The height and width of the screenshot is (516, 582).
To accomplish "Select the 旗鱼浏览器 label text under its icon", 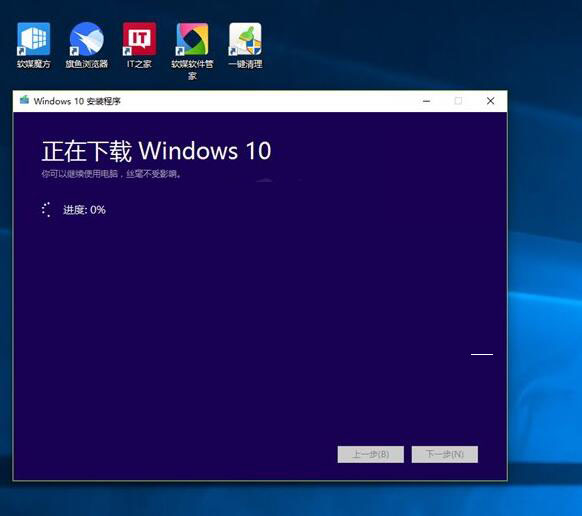I will [x=86, y=64].
